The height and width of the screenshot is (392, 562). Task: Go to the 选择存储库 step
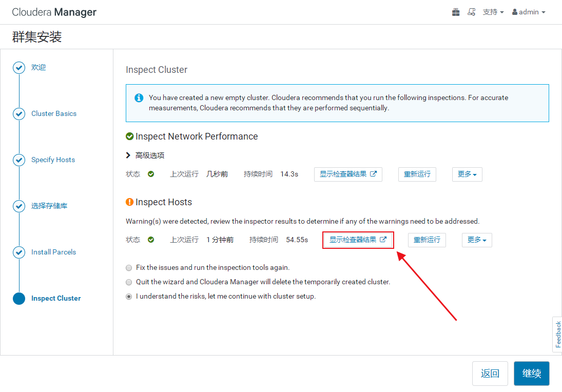(49, 206)
